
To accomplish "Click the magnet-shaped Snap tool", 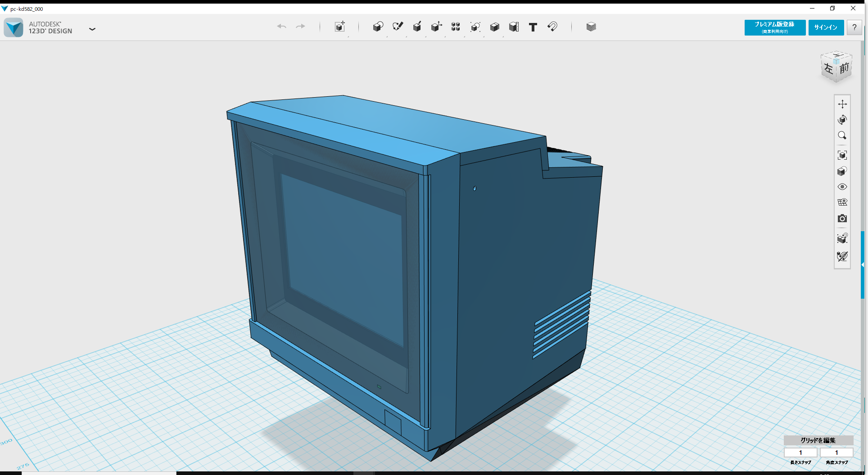I will 552,27.
